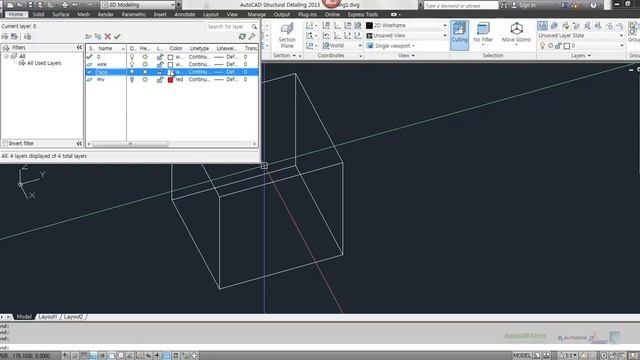Click the Move Gizmo button
This screenshot has height=360, width=640.
coord(516,33)
